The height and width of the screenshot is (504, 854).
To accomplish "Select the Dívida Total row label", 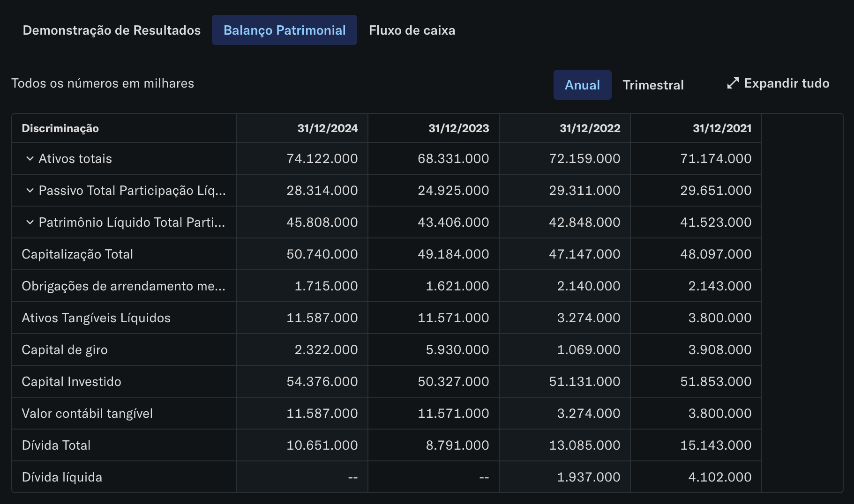I will click(56, 445).
